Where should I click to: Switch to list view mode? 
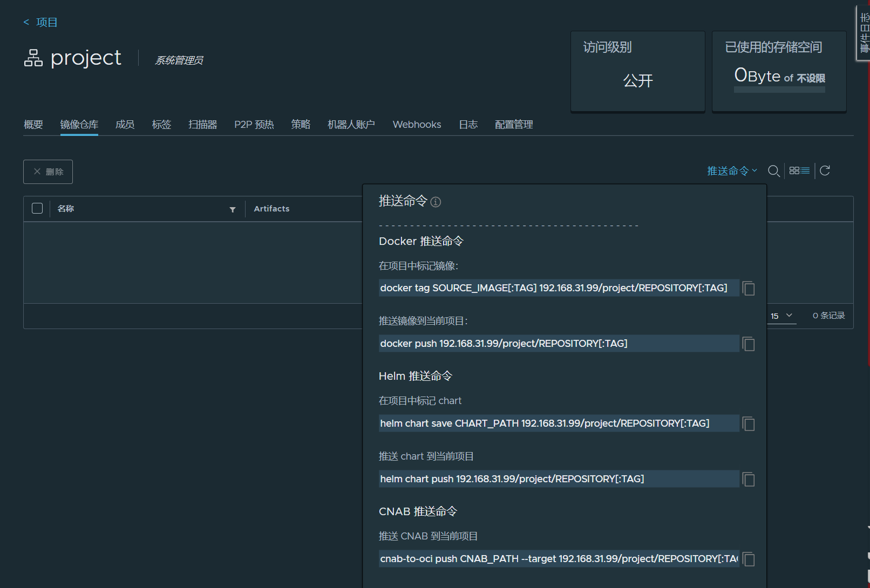pyautogui.click(x=805, y=170)
